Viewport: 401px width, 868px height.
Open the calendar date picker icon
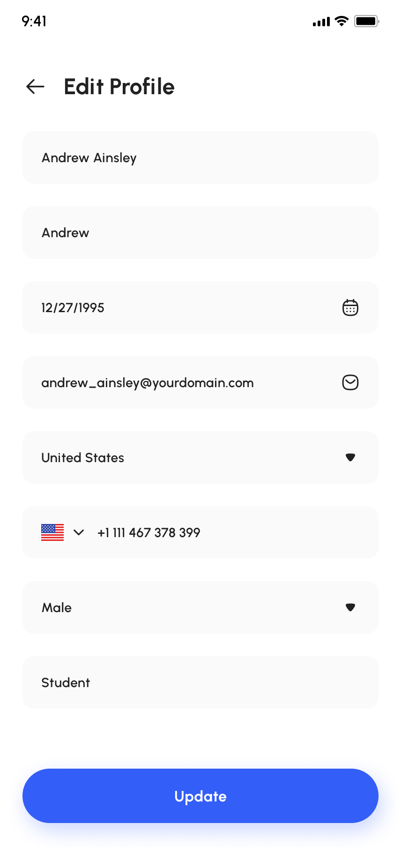[350, 308]
